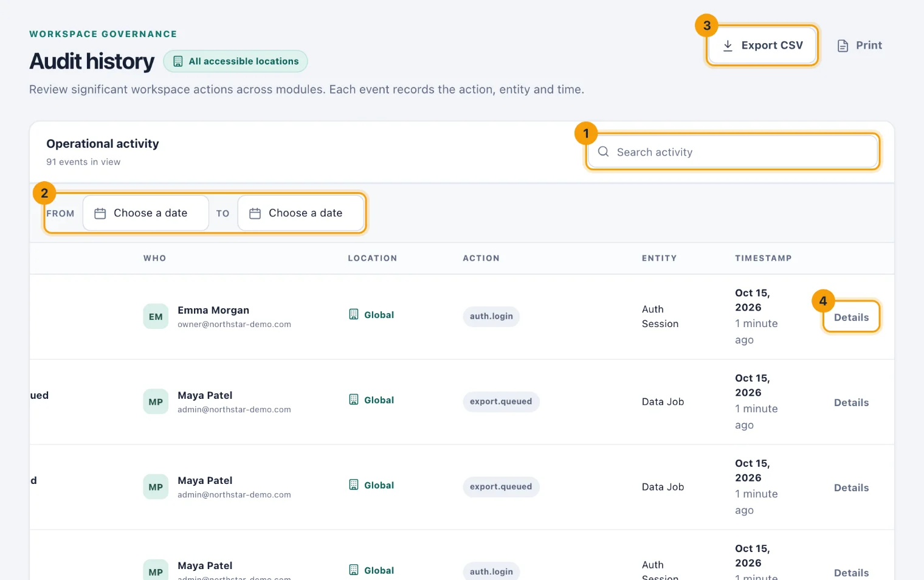Click the magnifier icon in Search activity

point(603,152)
